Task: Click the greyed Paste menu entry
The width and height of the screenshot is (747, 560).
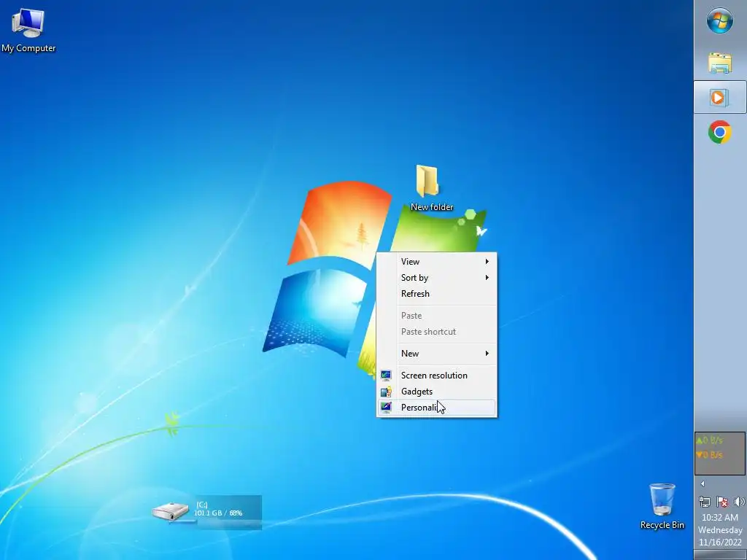Action: coord(436,316)
